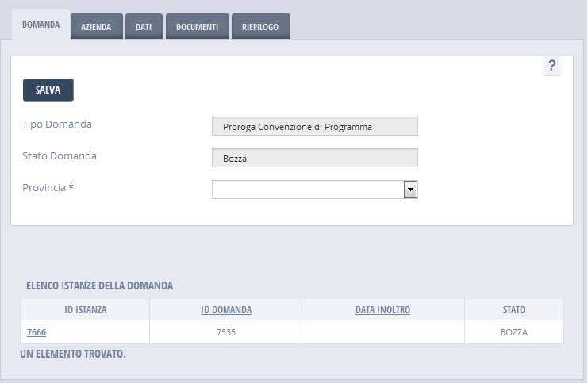Click the question mark help icon
Image resolution: width=588 pixels, height=383 pixels.
[552, 66]
